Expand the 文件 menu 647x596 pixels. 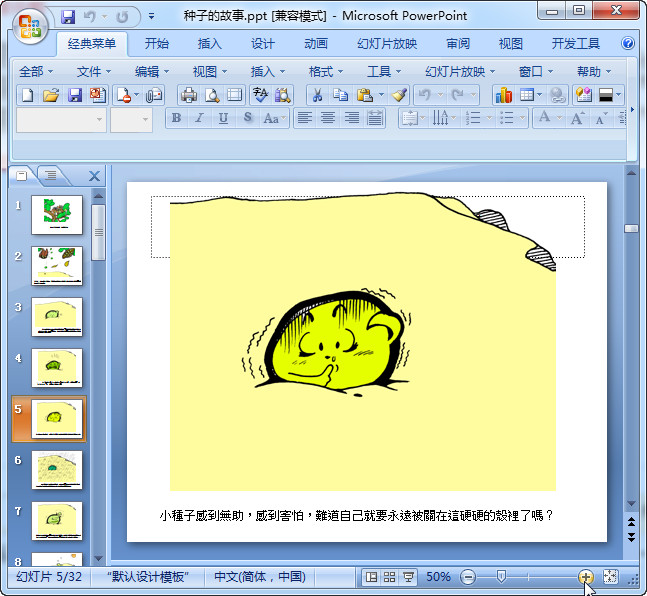(x=94, y=71)
